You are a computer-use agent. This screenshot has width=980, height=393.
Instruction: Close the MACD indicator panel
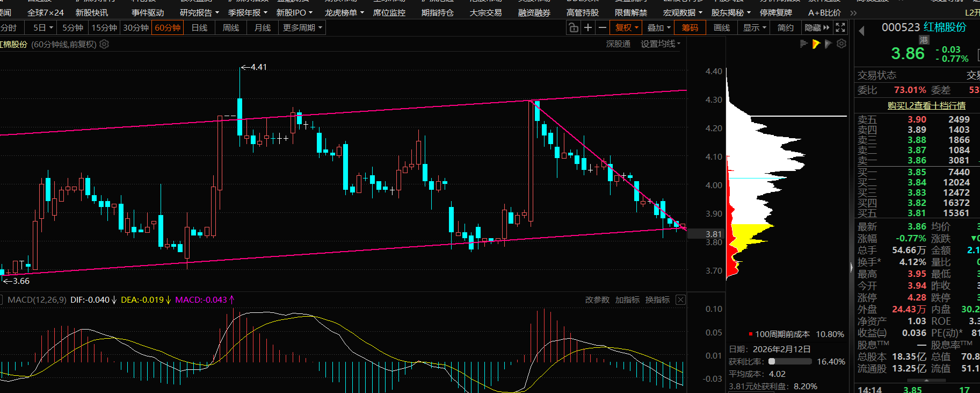click(x=680, y=299)
